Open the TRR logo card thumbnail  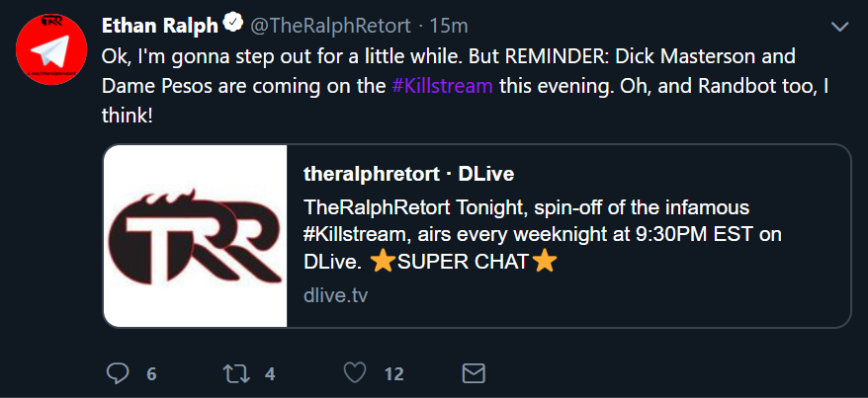pyautogui.click(x=196, y=236)
